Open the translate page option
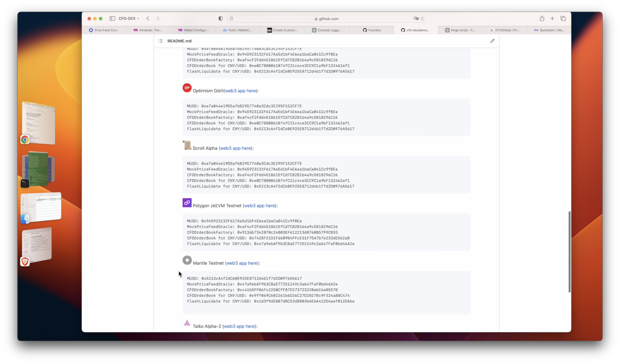This screenshot has width=620, height=364. pyautogui.click(x=416, y=18)
